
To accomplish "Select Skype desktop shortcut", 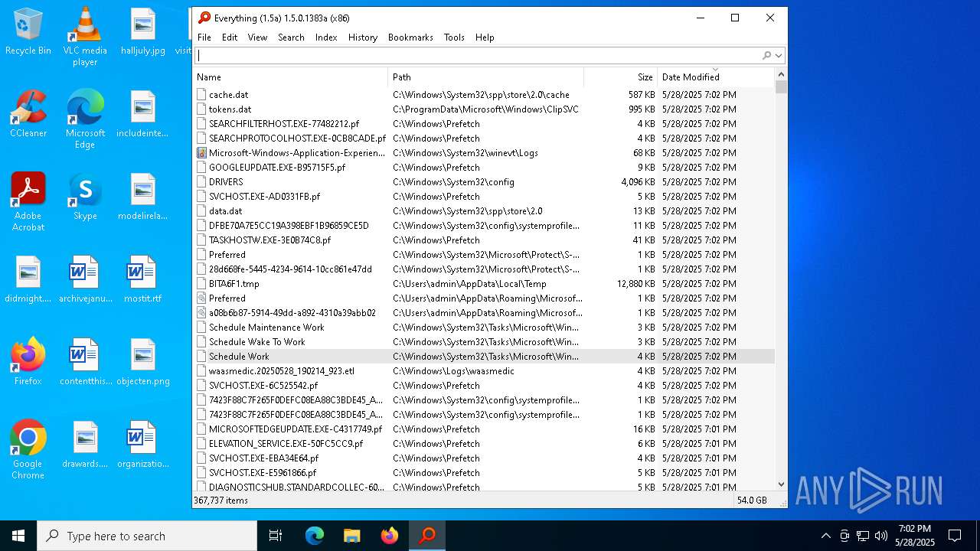I will point(85,197).
